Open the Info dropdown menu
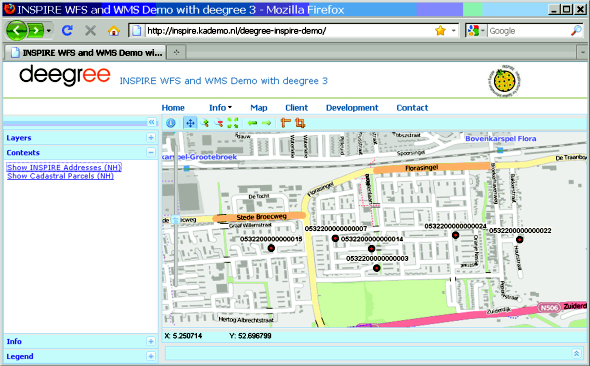Screen dimensions: 590x366 click(x=220, y=108)
